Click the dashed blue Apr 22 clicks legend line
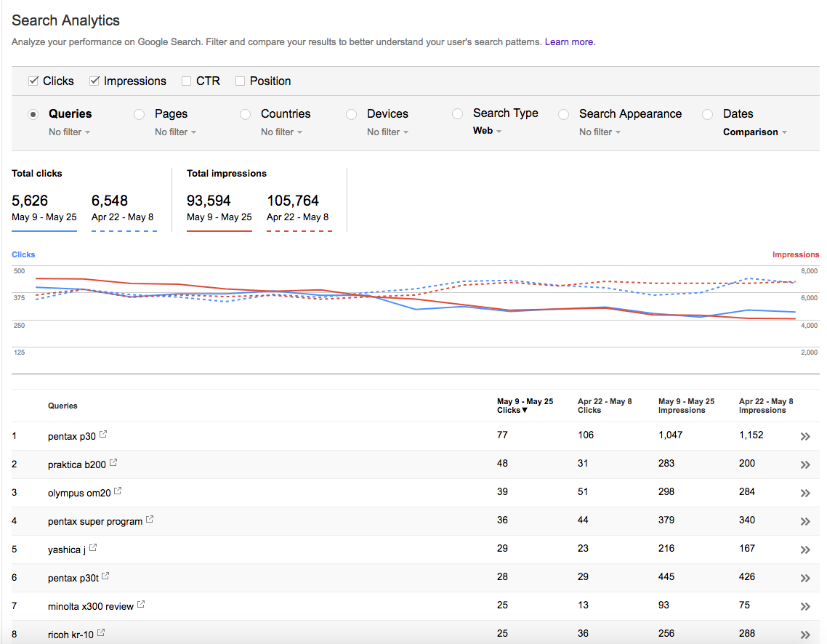The width and height of the screenshot is (827, 644). pyautogui.click(x=124, y=230)
